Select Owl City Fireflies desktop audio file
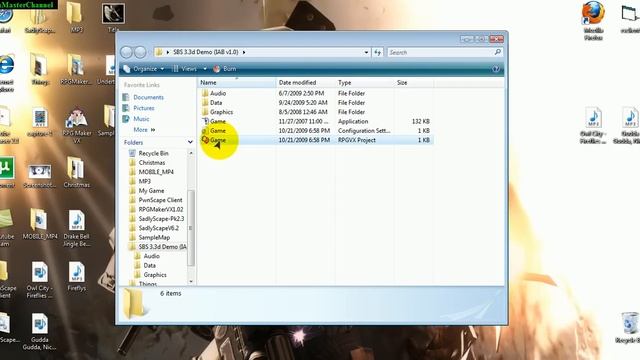This screenshot has height=360, width=640. point(40,280)
